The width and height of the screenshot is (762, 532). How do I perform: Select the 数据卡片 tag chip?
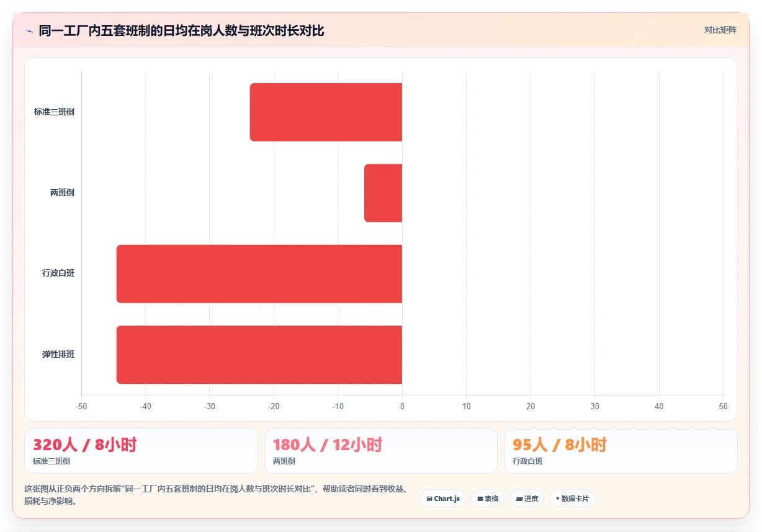tap(572, 499)
